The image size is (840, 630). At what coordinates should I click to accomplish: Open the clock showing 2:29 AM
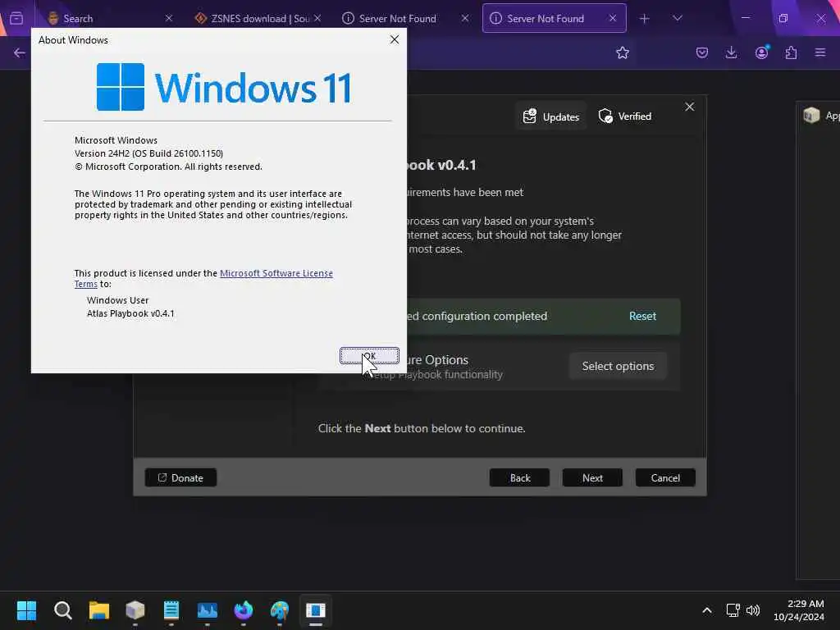coord(799,610)
